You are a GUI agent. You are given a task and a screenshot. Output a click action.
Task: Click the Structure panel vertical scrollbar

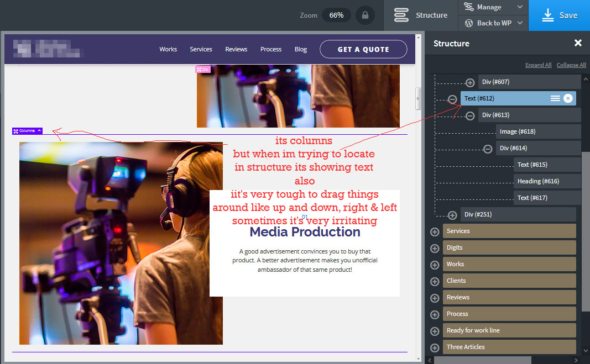pyautogui.click(x=586, y=231)
